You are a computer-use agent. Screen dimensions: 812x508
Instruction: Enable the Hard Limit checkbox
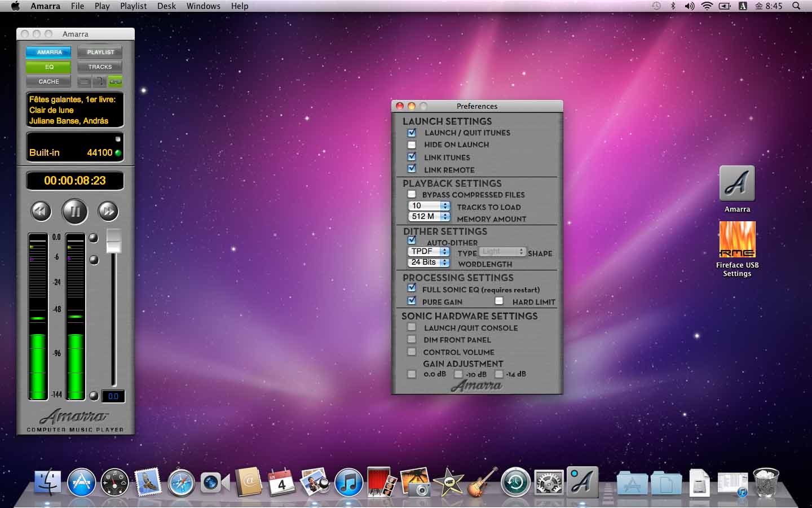(499, 301)
